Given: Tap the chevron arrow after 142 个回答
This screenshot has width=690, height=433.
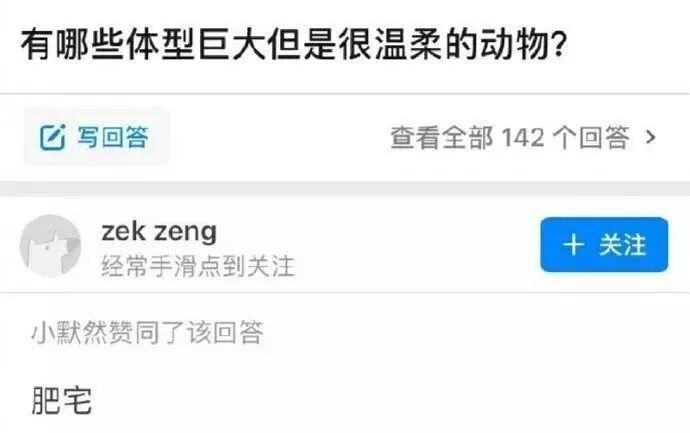Looking at the screenshot, I should tap(651, 137).
